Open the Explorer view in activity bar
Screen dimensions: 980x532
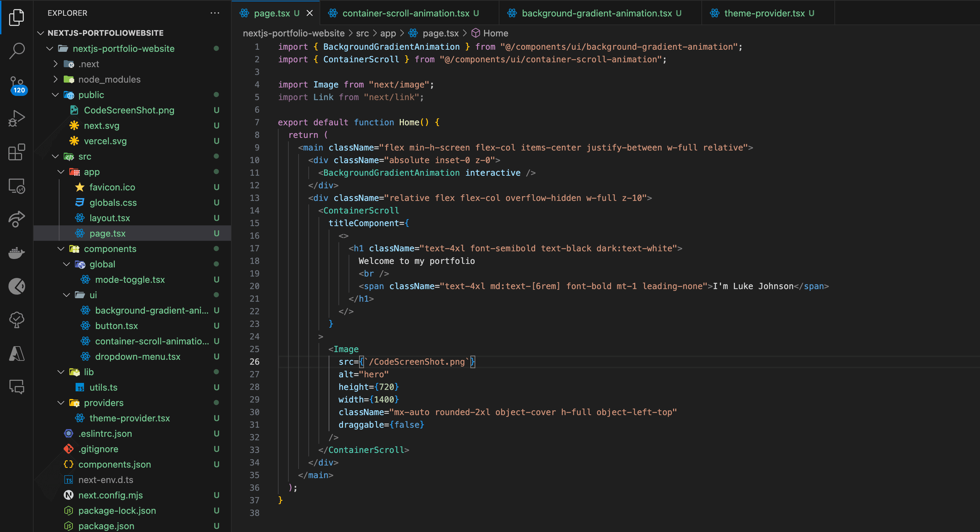pos(16,17)
